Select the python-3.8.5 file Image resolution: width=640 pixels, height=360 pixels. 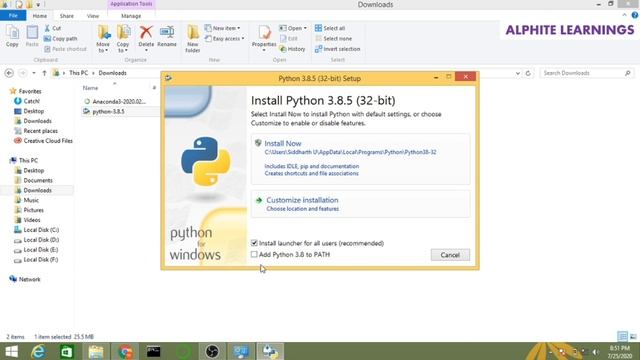(x=109, y=111)
